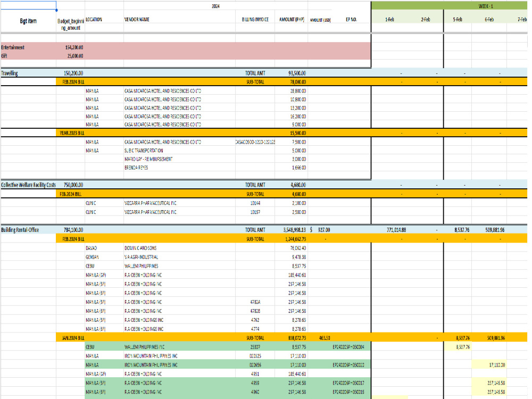This screenshot has width=532, height=399.
Task: Select the 'AMOUNT (USD)' column header
Action: (320, 20)
